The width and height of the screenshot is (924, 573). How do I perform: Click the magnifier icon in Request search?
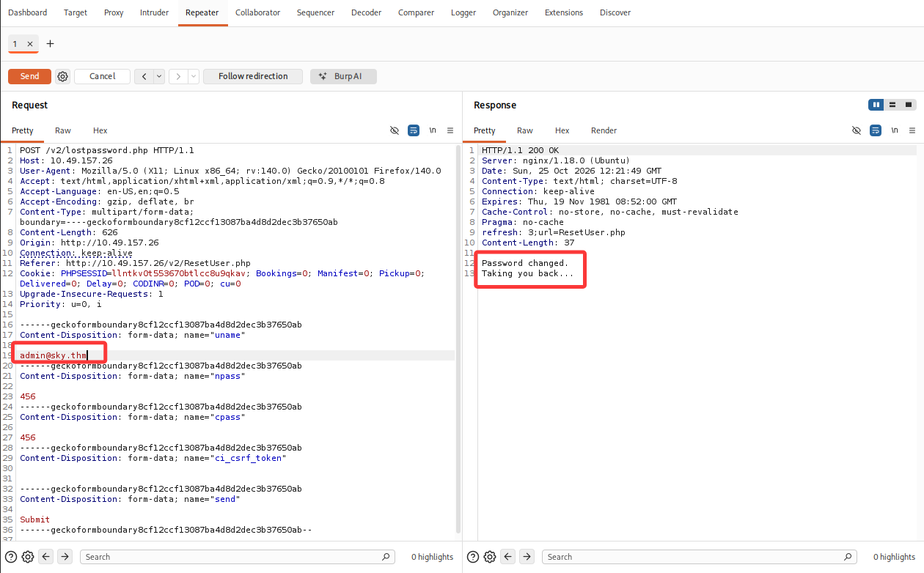386,557
